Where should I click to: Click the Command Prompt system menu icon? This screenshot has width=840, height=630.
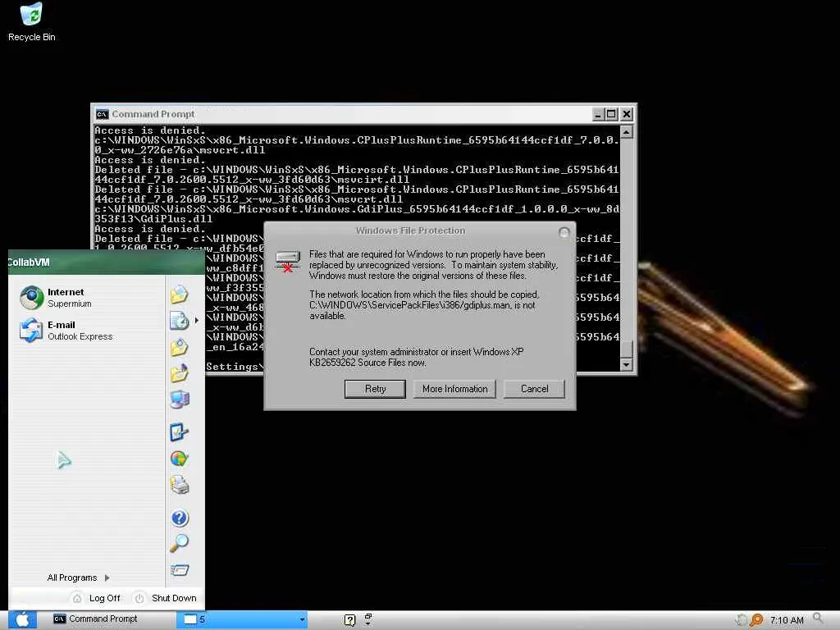[102, 114]
